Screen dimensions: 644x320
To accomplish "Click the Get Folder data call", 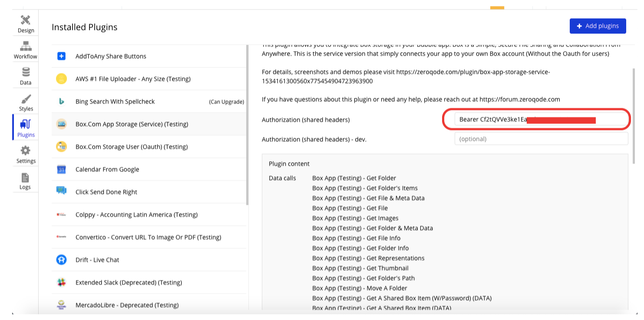I will click(354, 178).
